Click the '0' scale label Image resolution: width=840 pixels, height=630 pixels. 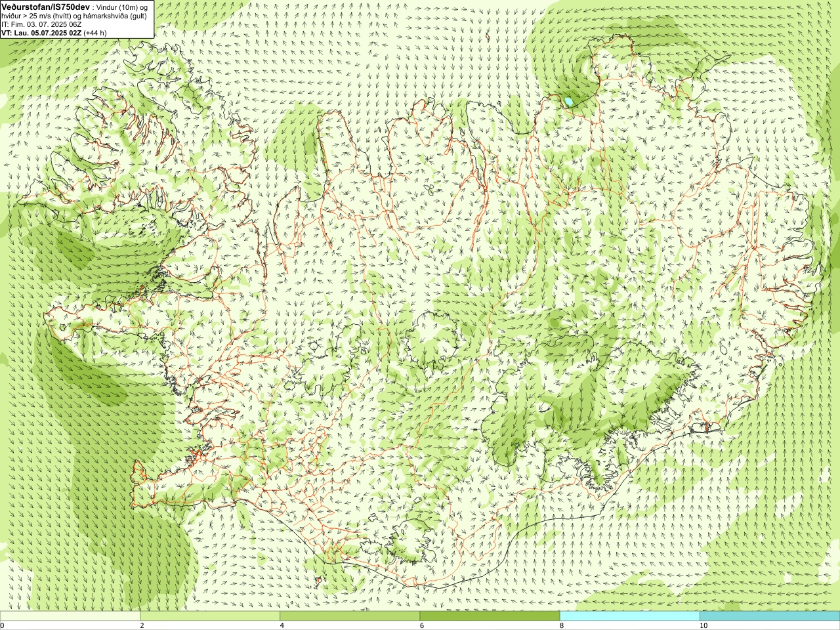tap(3, 625)
